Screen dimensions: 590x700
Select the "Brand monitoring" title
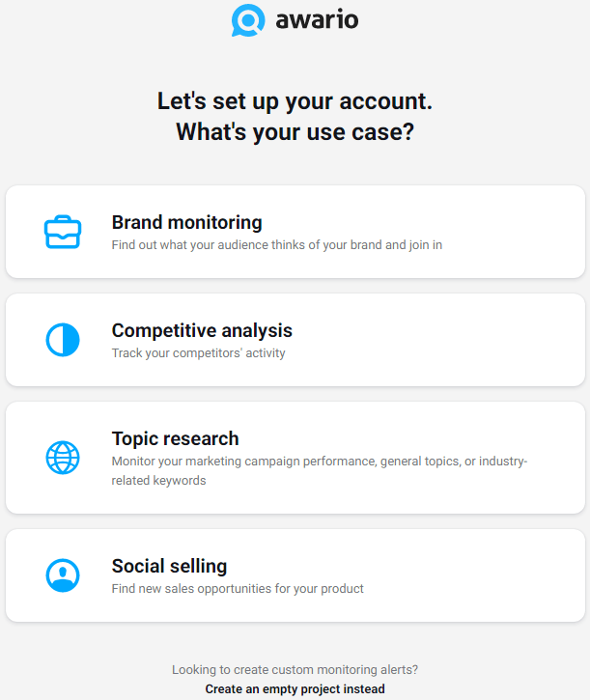pyautogui.click(x=186, y=222)
